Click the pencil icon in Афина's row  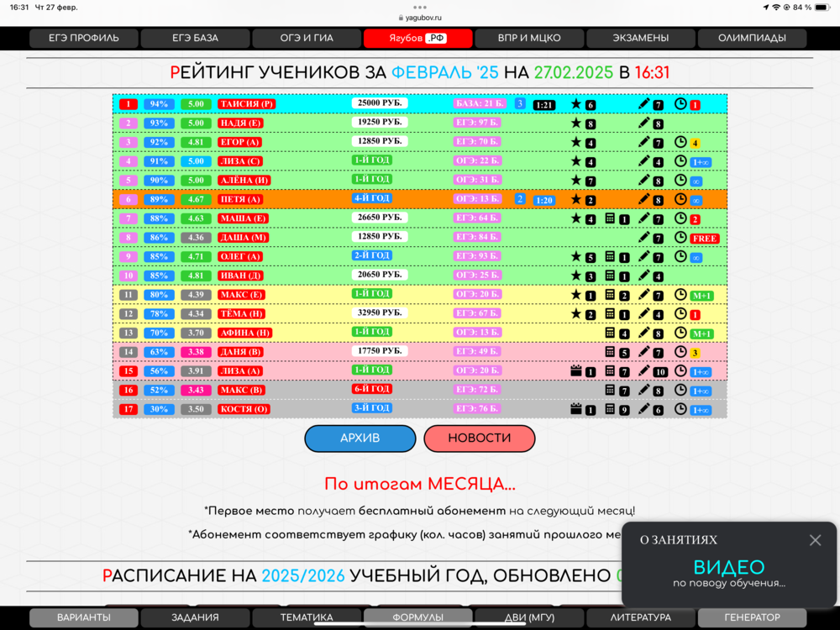[x=644, y=333]
